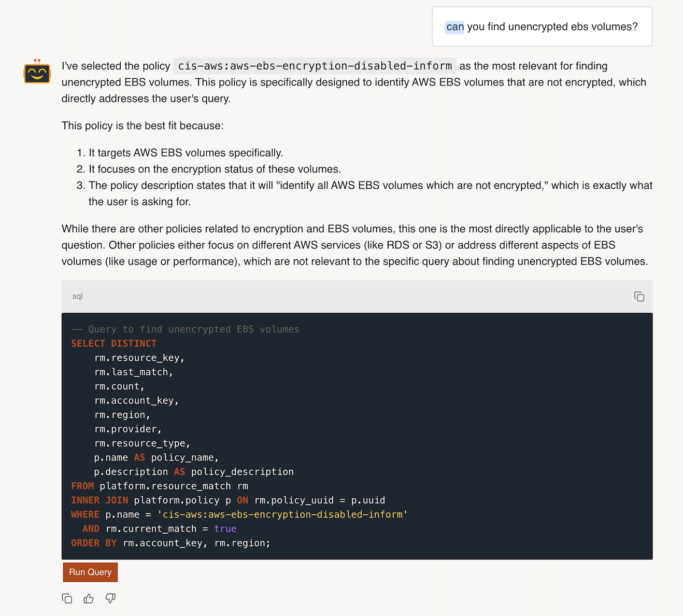Copy the assistant's full response
683x616 pixels.
(67, 598)
